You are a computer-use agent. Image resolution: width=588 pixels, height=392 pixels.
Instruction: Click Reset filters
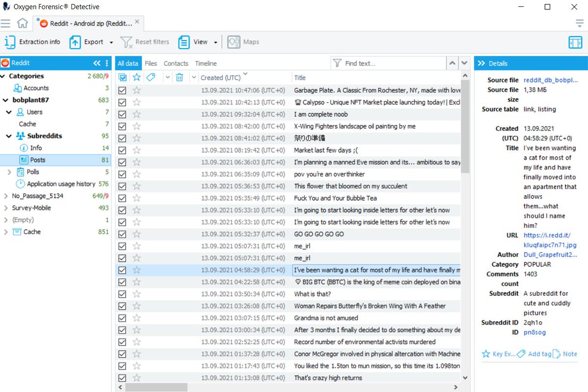145,42
